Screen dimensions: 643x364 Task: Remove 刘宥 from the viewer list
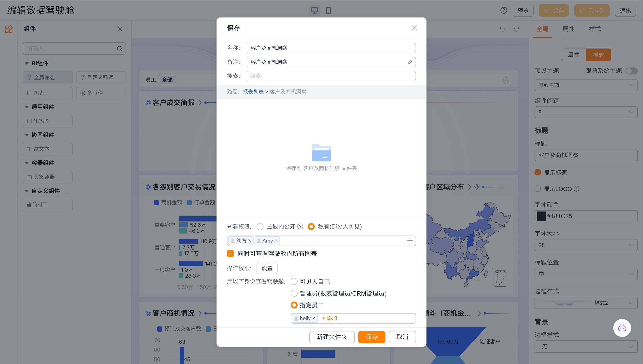coord(250,241)
